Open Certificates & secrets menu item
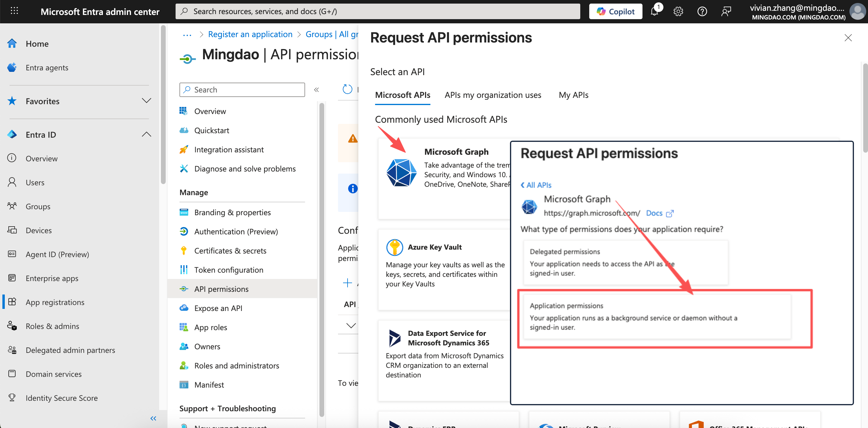This screenshot has height=428, width=868. [x=230, y=251]
